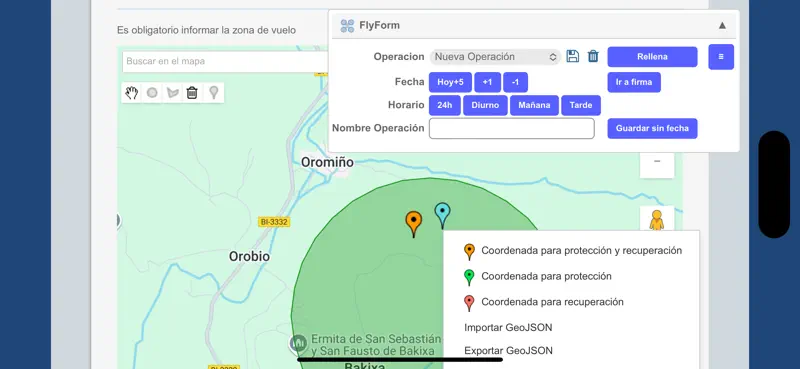800x369 pixels.
Task: Click the Ermita de San Sebastián landmark icon
Action: pyautogui.click(x=298, y=343)
